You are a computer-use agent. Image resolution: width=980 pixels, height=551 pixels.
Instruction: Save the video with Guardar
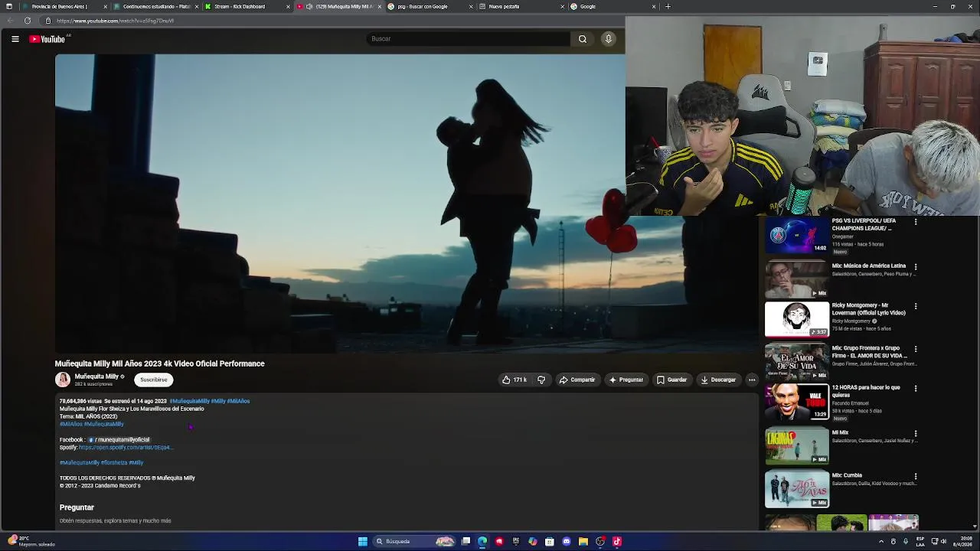(672, 380)
